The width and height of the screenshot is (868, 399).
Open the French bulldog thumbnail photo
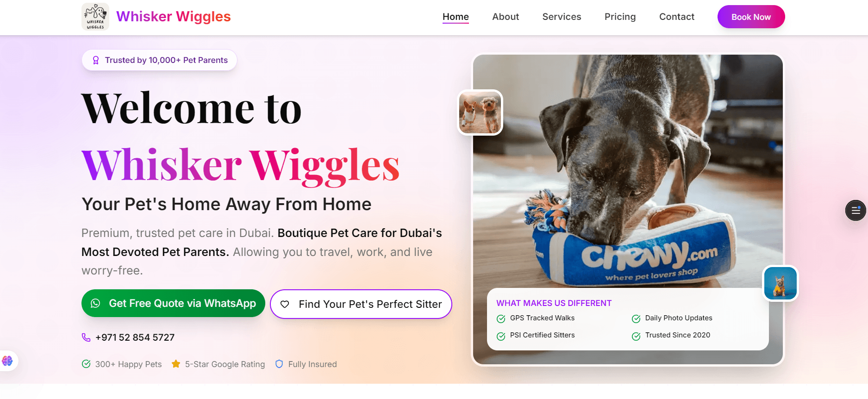point(781,283)
